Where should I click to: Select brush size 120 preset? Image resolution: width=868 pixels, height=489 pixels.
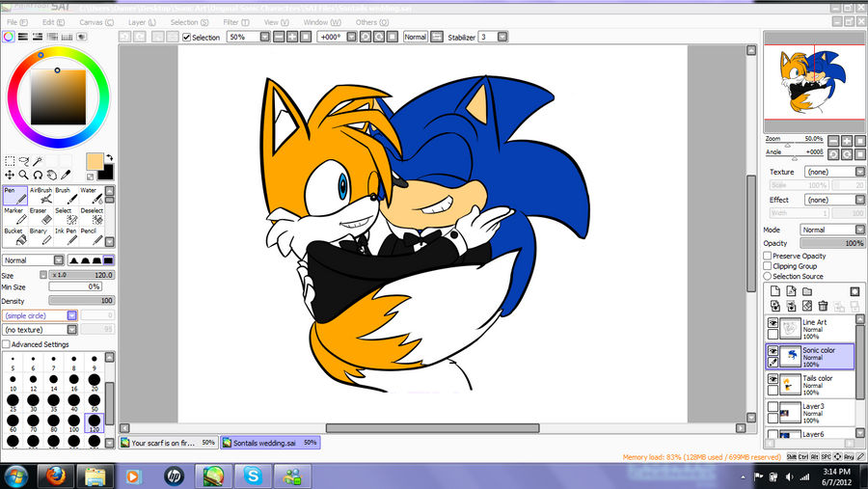pos(95,422)
